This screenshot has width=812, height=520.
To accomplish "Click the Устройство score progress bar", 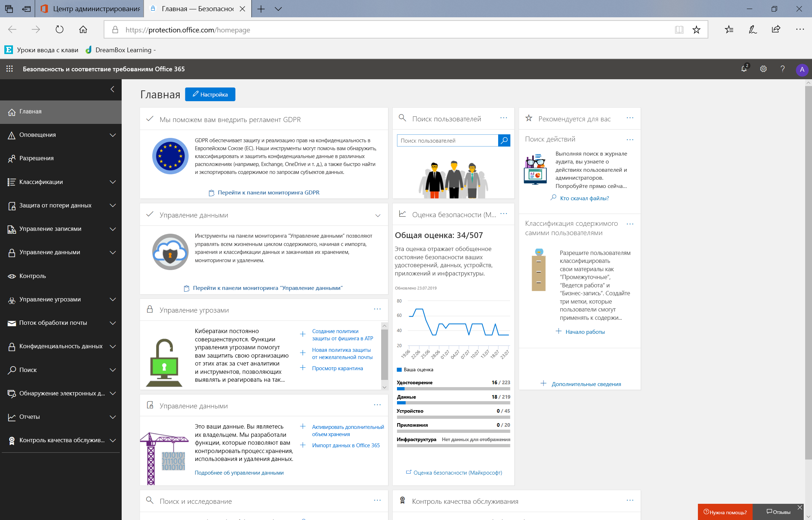I will click(x=454, y=417).
